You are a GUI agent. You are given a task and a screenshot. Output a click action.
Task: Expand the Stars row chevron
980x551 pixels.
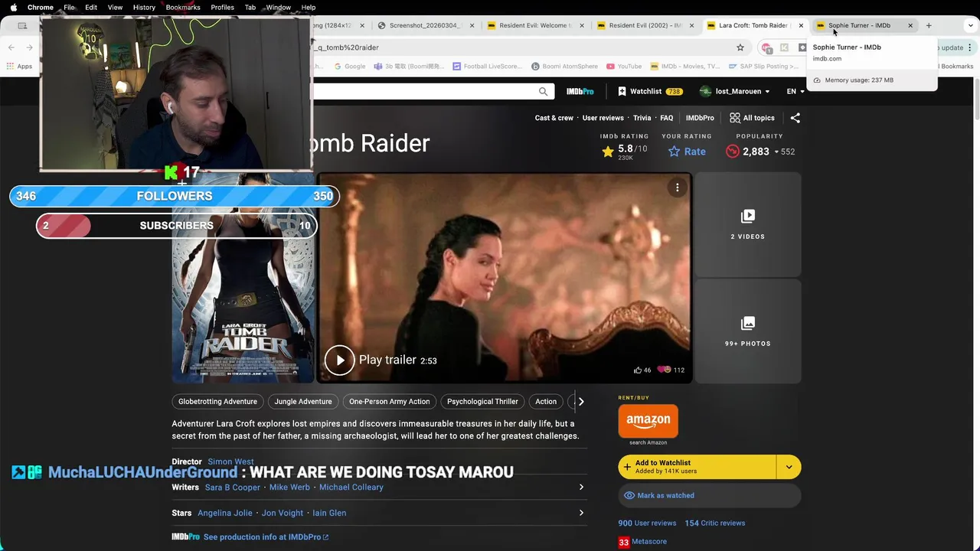click(x=581, y=513)
